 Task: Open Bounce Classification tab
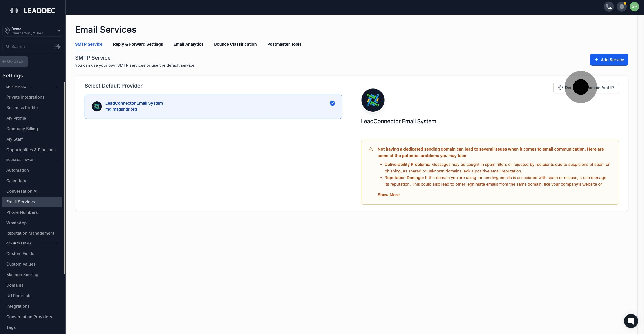click(235, 44)
